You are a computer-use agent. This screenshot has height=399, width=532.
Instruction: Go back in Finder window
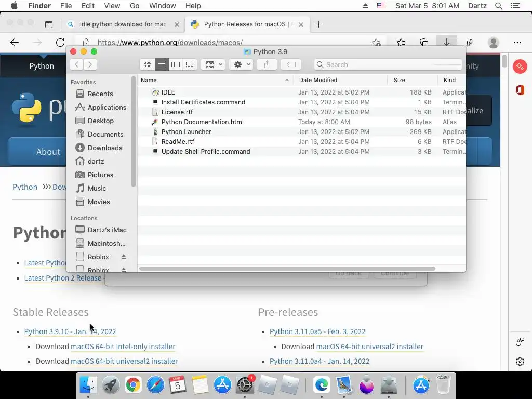(77, 64)
